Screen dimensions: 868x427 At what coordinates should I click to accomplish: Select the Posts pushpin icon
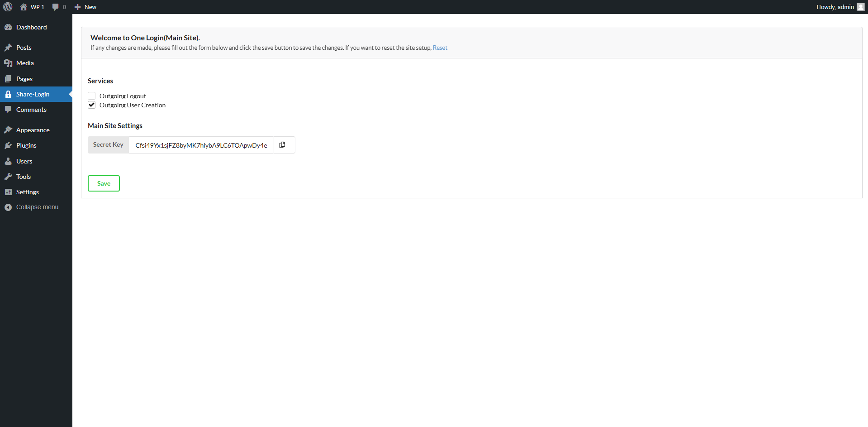[9, 47]
